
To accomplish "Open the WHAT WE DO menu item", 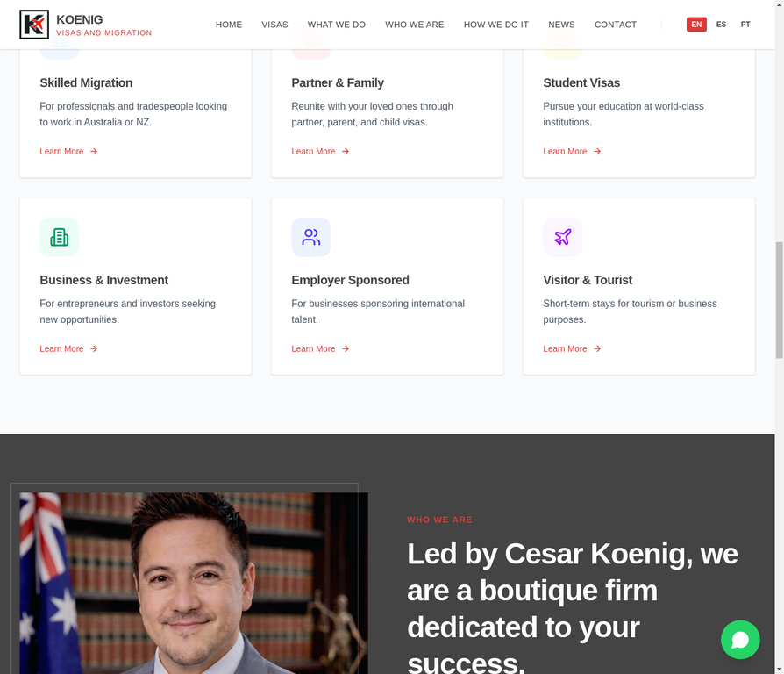I will (x=337, y=25).
